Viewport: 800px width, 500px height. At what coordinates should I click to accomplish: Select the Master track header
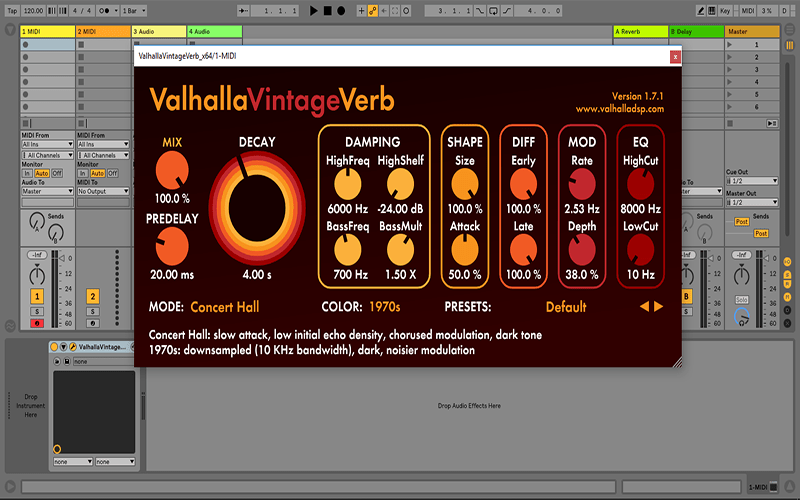point(752,31)
